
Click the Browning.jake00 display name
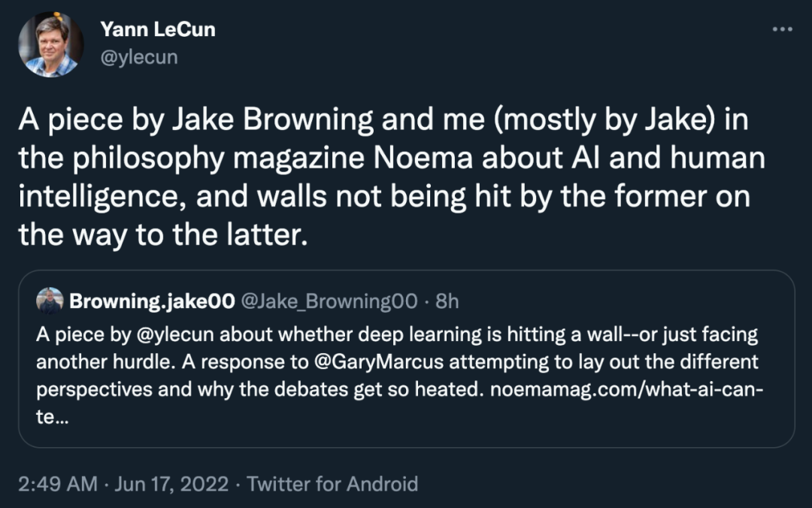[150, 301]
